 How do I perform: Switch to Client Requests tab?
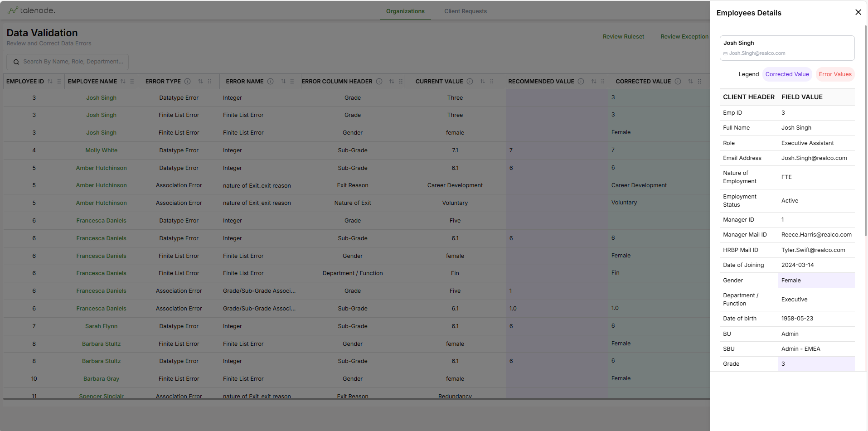click(466, 11)
